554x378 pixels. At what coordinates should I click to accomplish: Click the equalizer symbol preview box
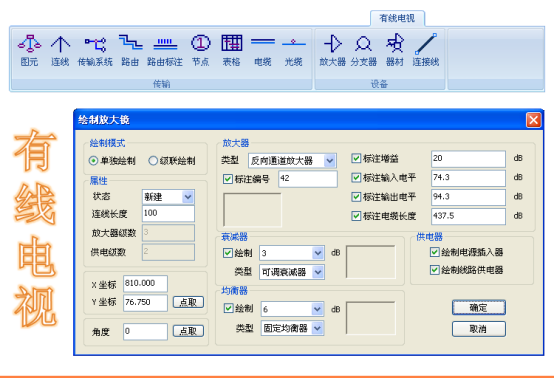pyautogui.click(x=371, y=318)
